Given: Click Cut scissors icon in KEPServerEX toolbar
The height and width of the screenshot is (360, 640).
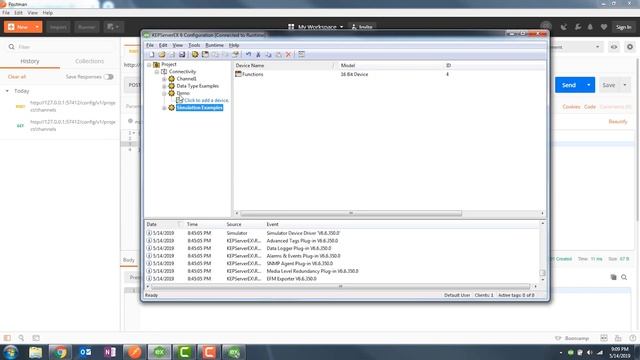Looking at the screenshot, I should (x=258, y=55).
